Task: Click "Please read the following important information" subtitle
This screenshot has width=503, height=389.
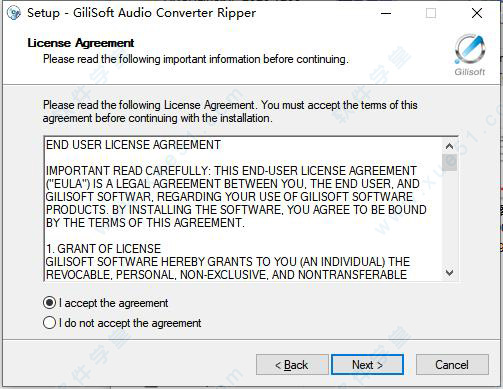Action: click(196, 59)
